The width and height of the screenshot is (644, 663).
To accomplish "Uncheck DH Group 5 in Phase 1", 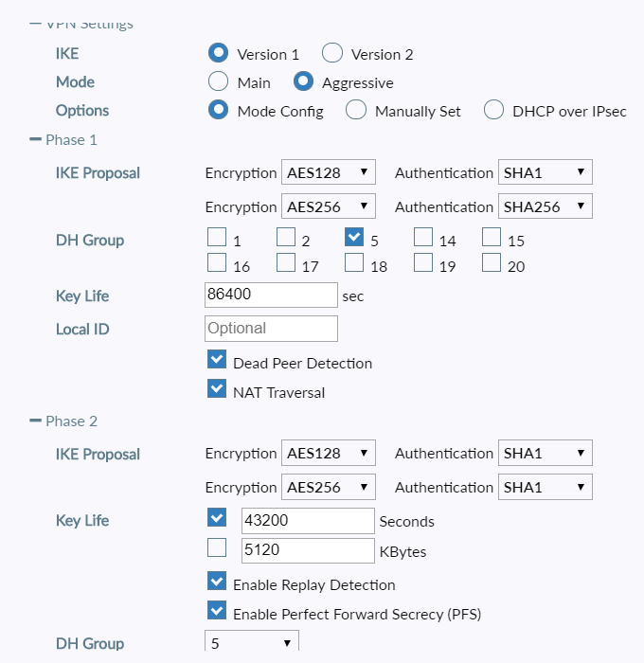I will point(354,237).
